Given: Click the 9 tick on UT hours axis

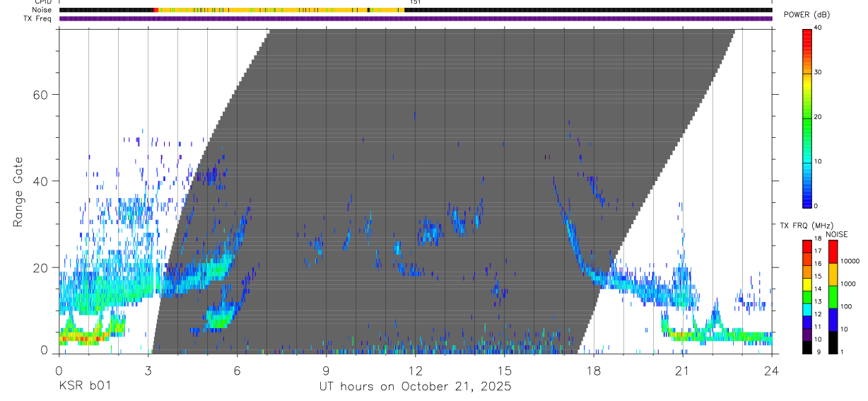Looking at the screenshot, I should tap(327, 369).
